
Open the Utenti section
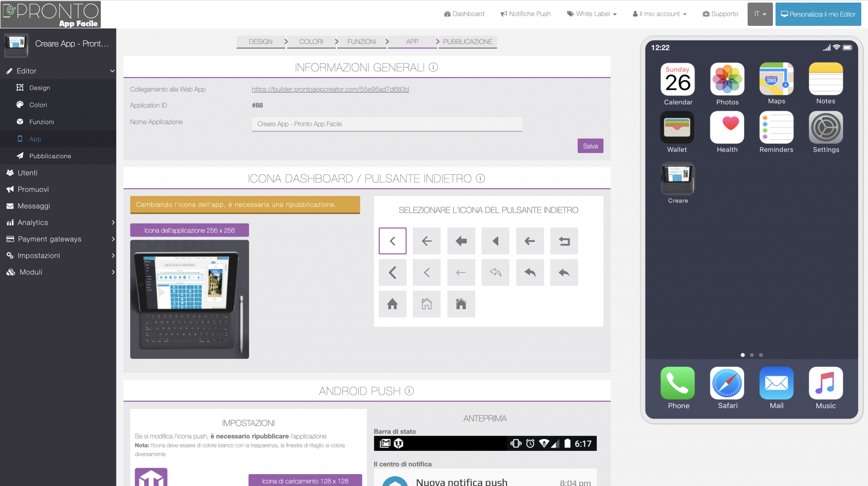(x=26, y=173)
